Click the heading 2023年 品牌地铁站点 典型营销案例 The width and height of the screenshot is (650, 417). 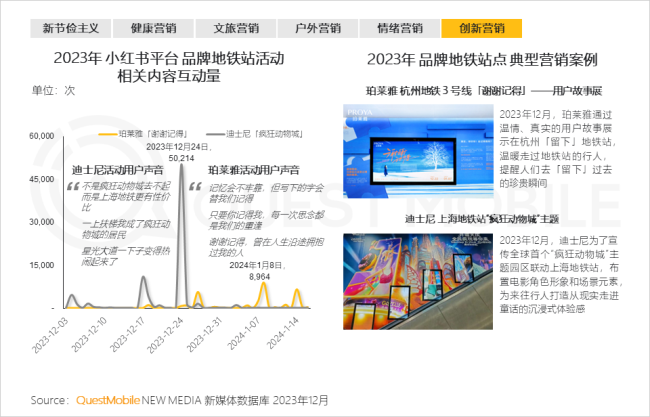click(482, 59)
